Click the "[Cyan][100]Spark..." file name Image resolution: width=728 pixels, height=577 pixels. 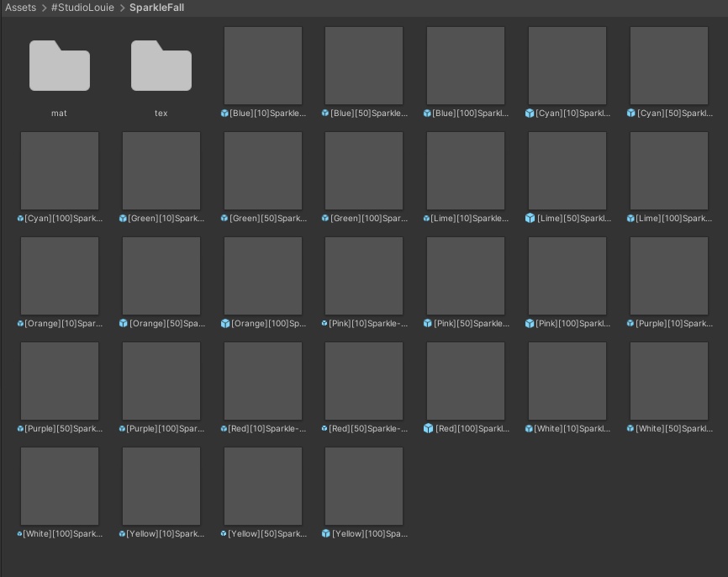point(63,219)
